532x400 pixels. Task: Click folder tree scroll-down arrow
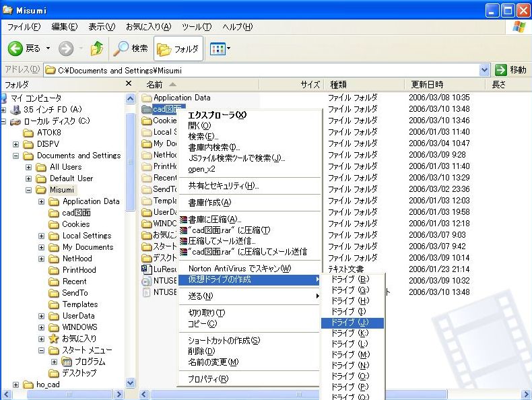[x=130, y=383]
